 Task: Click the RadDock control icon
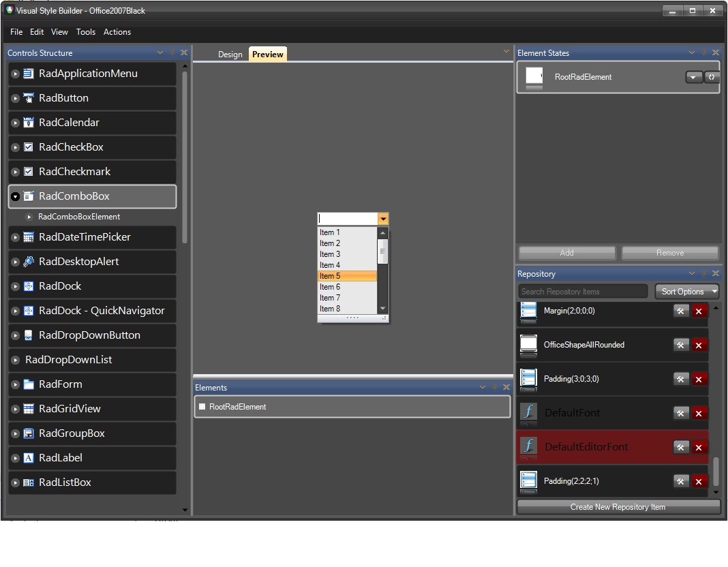click(x=29, y=287)
